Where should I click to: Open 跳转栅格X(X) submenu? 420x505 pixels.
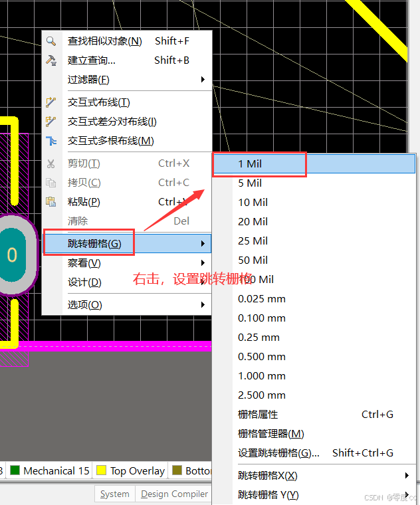pyautogui.click(x=314, y=475)
